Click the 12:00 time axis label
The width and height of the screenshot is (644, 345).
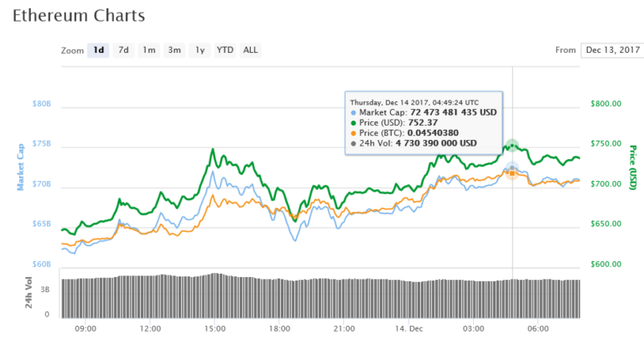click(x=150, y=328)
